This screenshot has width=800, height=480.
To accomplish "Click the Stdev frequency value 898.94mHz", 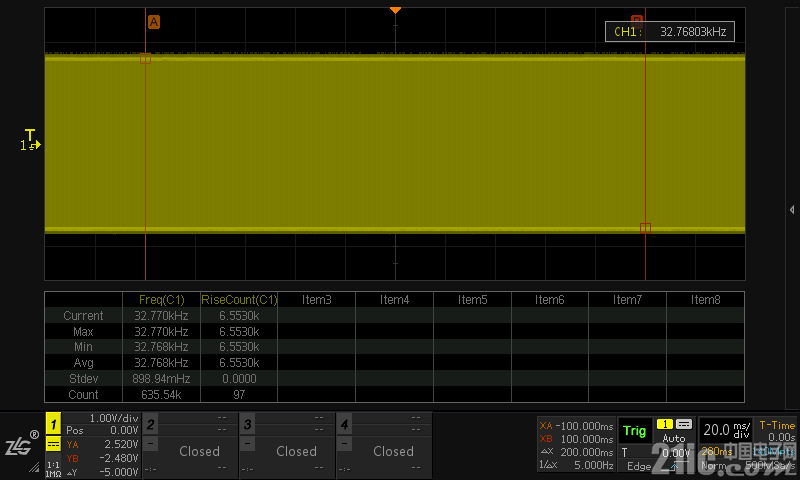I will (161, 378).
